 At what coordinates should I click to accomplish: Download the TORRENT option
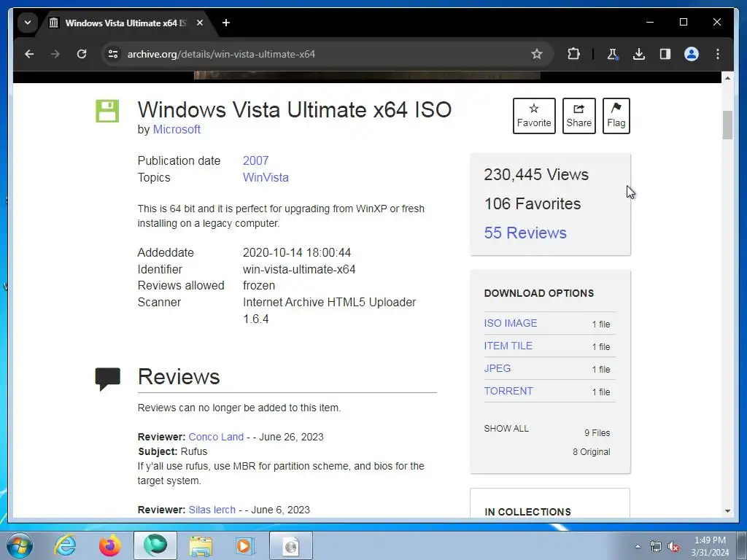click(x=508, y=391)
